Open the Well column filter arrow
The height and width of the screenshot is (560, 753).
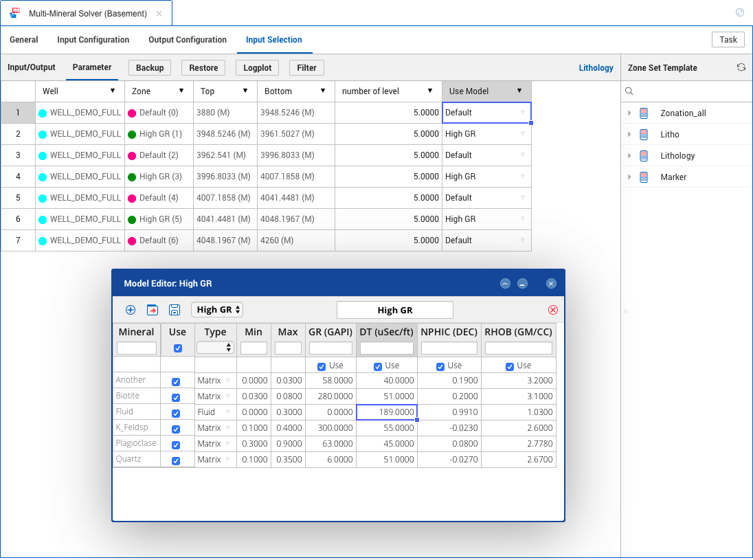[113, 91]
